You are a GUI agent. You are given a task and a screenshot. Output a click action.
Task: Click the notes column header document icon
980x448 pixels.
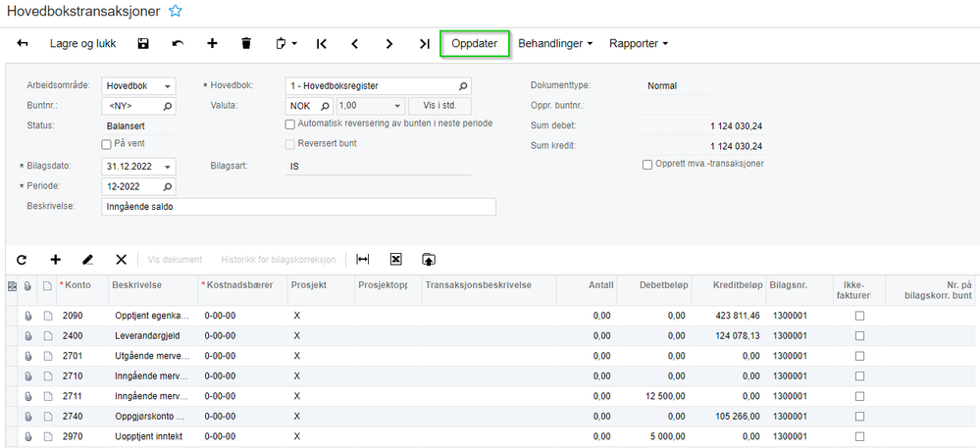[47, 285]
